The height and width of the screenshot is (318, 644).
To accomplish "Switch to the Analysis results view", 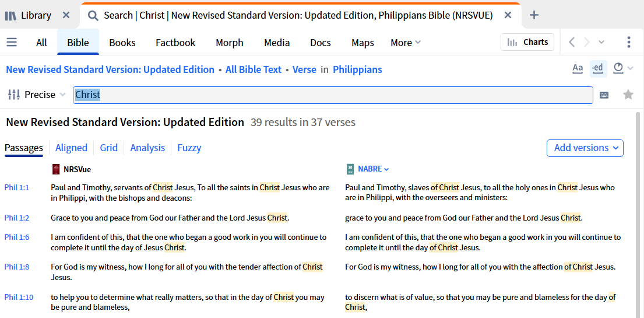I will (x=147, y=148).
